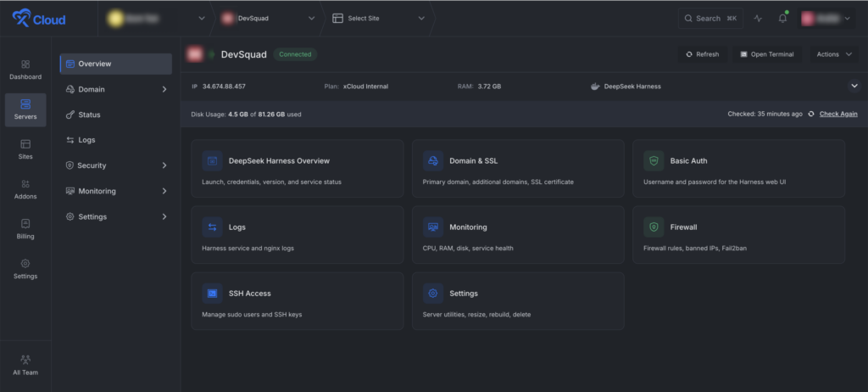The image size is (868, 392).
Task: Open the All Team switcher
Action: (x=25, y=366)
